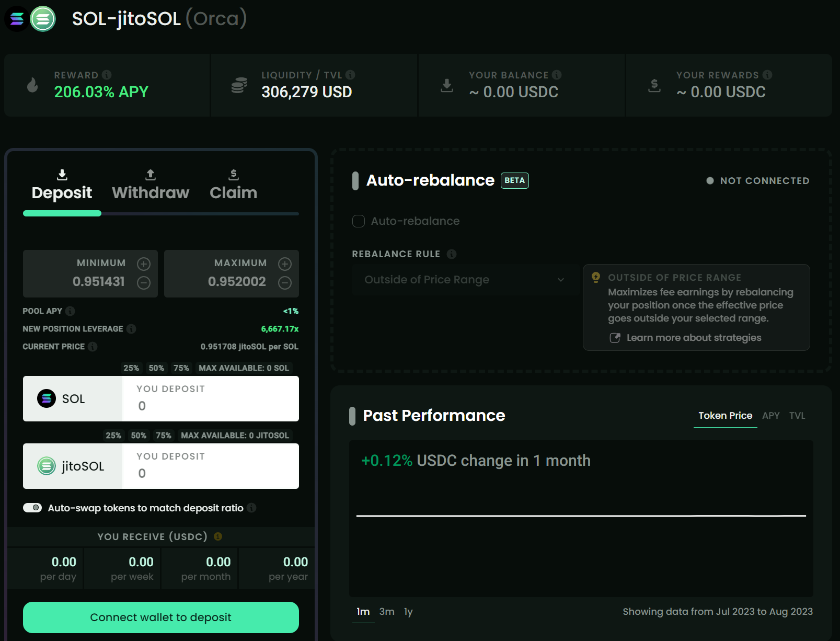
Task: Click MAX AVAILABLE: 0 JITOSOL button
Action: click(x=235, y=436)
